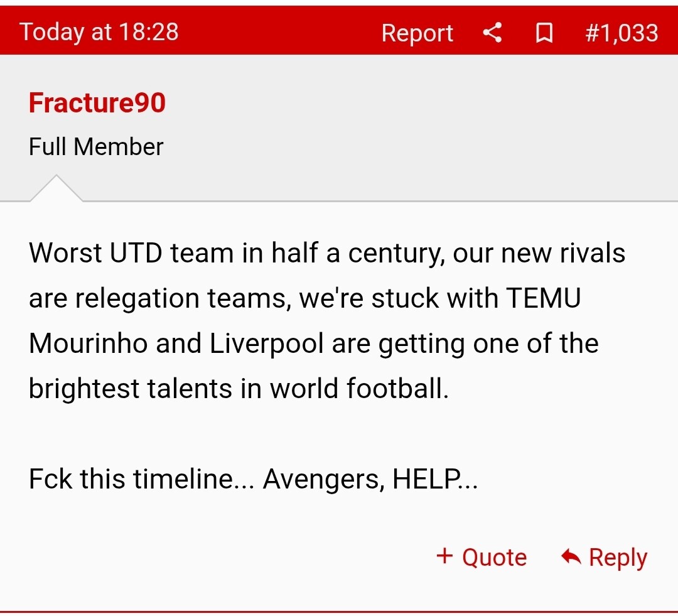Click the word "Avengers," in the post
The image size is (678, 616).
click(324, 480)
